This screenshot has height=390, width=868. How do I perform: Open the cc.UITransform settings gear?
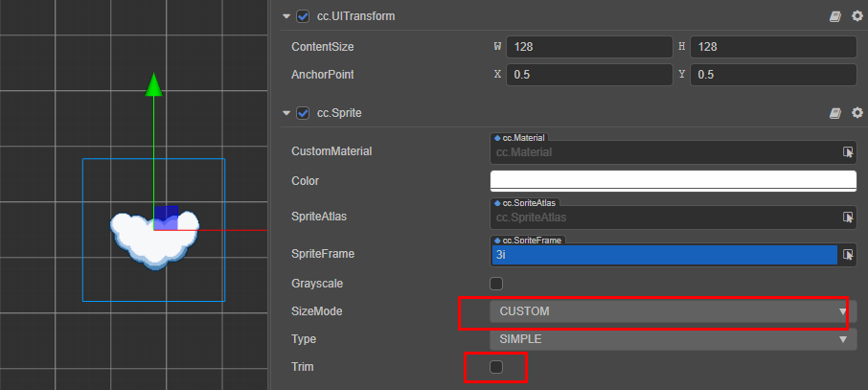point(856,16)
